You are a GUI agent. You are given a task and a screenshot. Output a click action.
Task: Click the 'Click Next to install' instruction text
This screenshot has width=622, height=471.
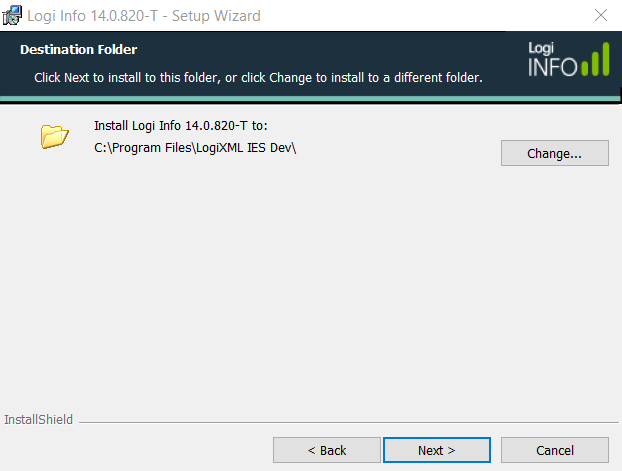(x=258, y=77)
